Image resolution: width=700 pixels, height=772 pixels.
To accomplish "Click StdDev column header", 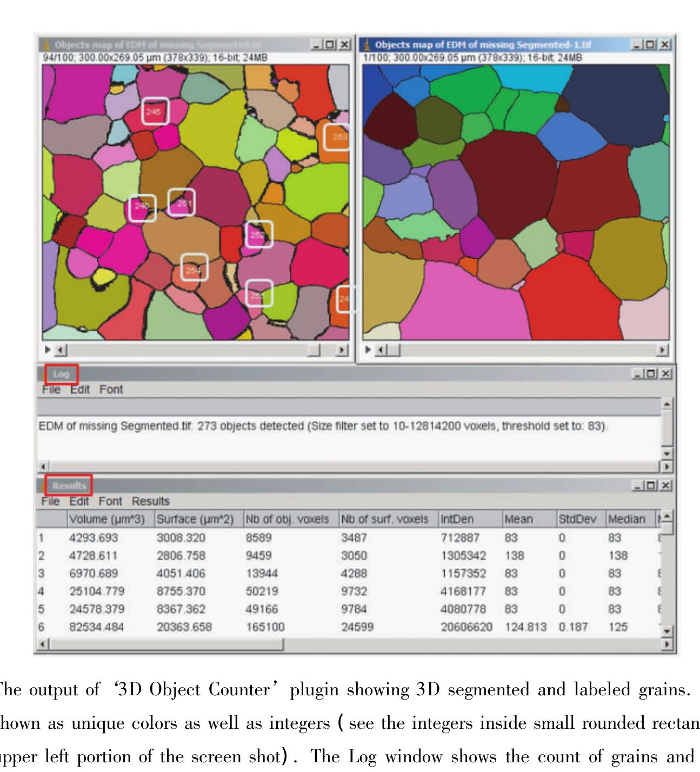I will tap(581, 519).
